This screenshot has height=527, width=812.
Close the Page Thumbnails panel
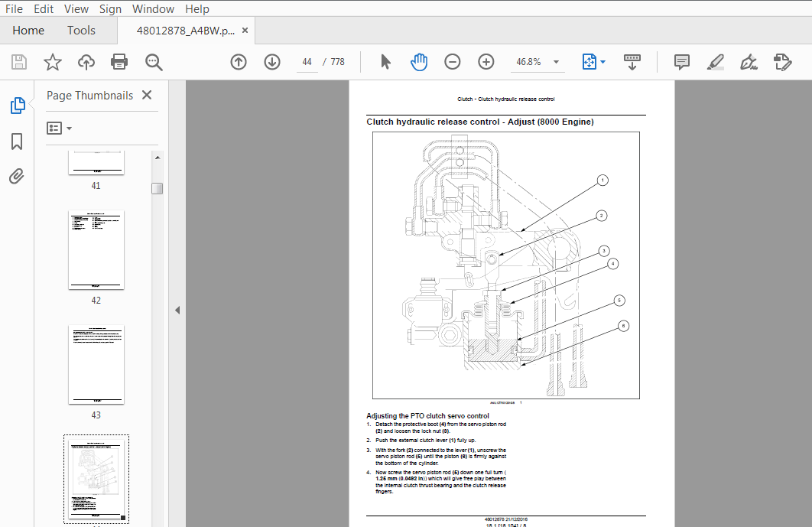coord(147,95)
